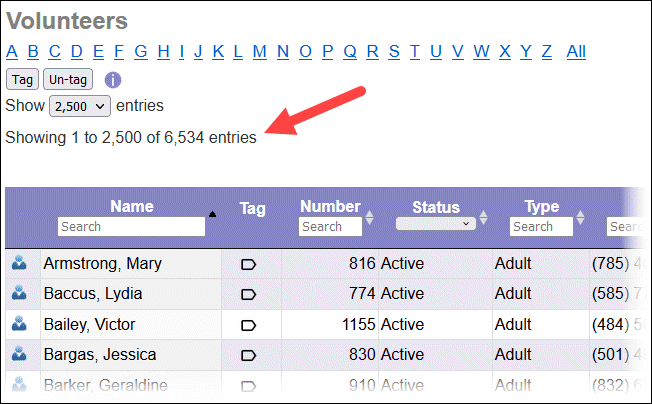Toggle the tag for Bargas, Jessica
The image size is (652, 404).
pos(249,355)
